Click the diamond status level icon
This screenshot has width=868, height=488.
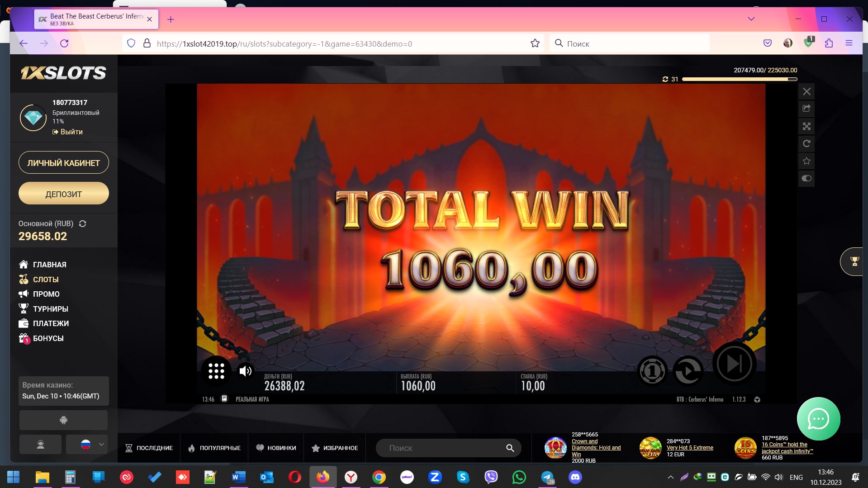pyautogui.click(x=33, y=118)
